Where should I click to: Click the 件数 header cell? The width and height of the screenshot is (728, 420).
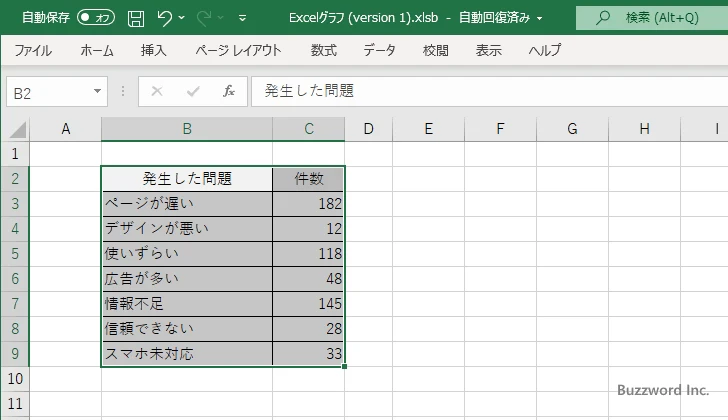pos(309,179)
